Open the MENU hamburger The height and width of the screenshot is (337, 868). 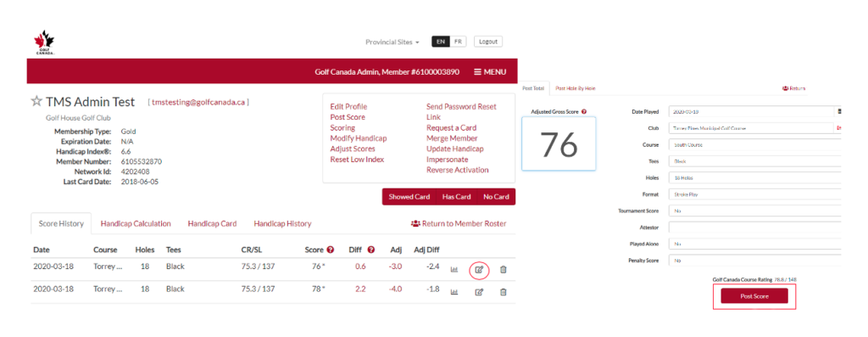pyautogui.click(x=490, y=72)
